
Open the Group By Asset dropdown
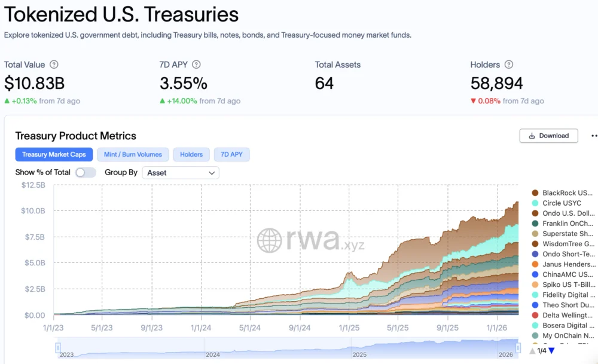(x=180, y=172)
